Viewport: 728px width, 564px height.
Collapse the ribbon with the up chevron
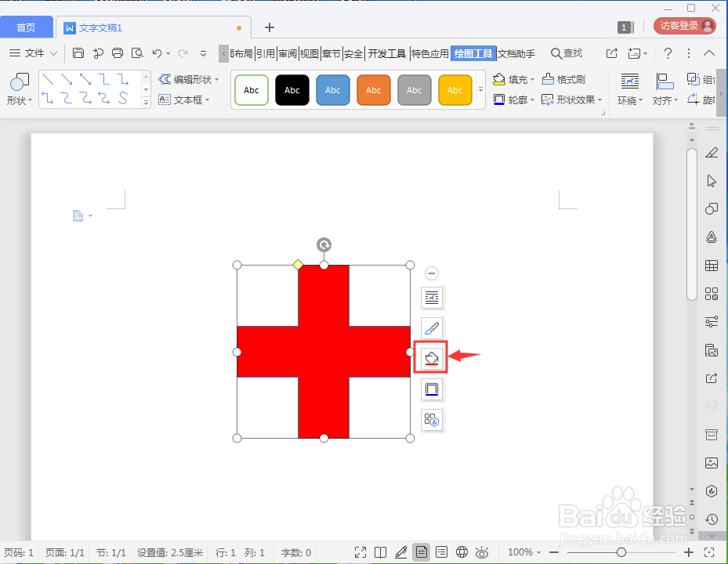point(709,53)
